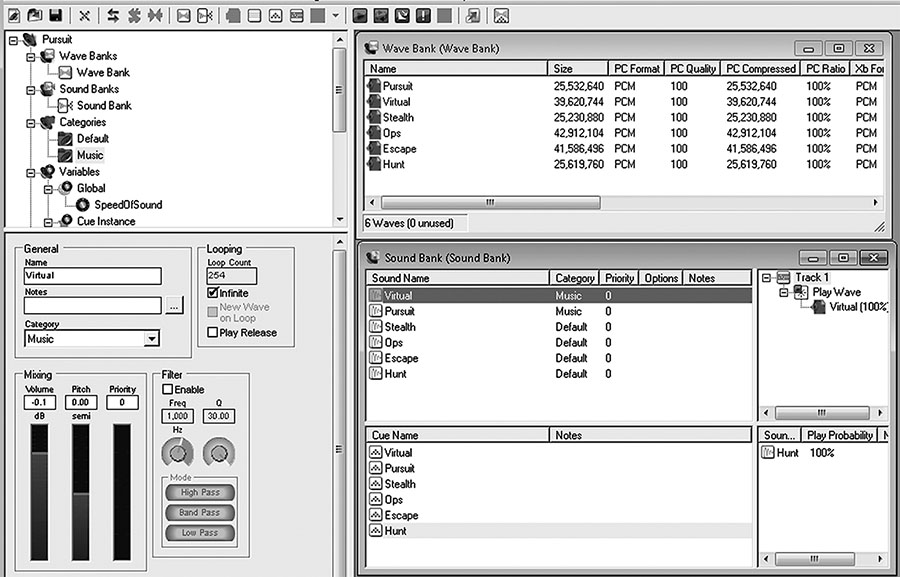
Task: Click the New Sound Bank toolbar icon
Action: click(x=205, y=15)
